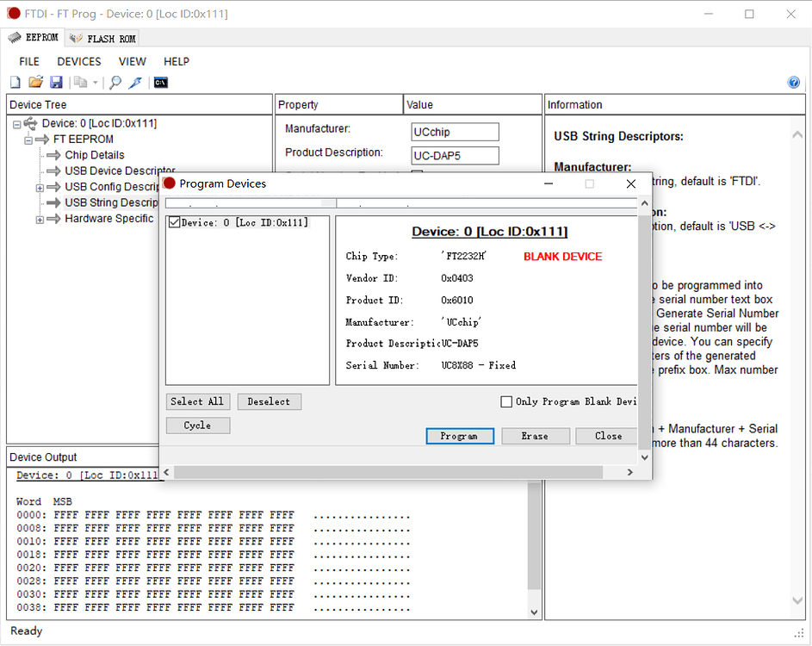Click the Program Devices lightning icon

click(x=135, y=83)
